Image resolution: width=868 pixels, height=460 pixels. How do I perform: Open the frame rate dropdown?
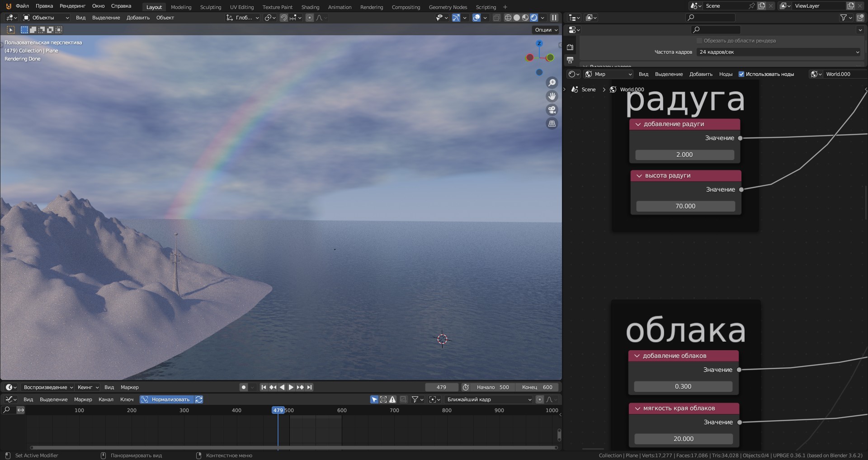pos(779,52)
